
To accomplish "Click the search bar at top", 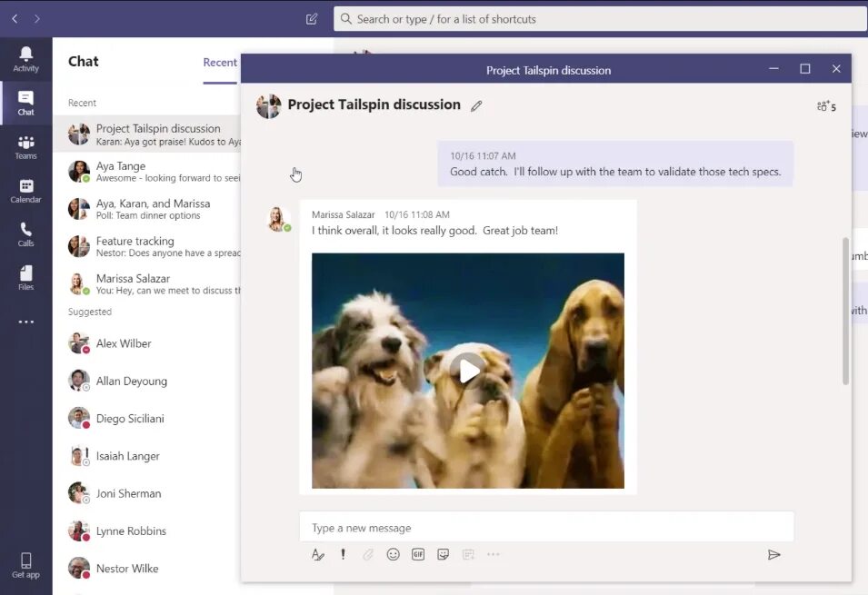I will pos(600,19).
